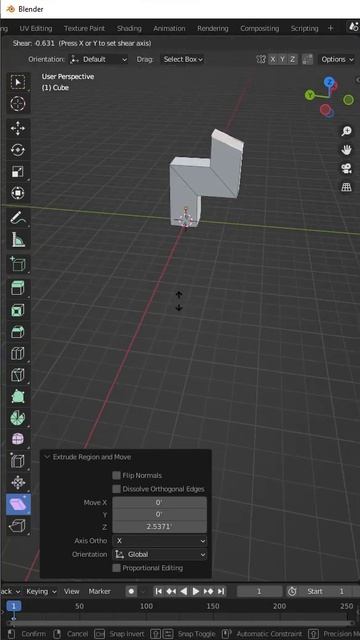The width and height of the screenshot is (360, 640).
Task: Select the Smooth tool
Action: tap(18, 439)
